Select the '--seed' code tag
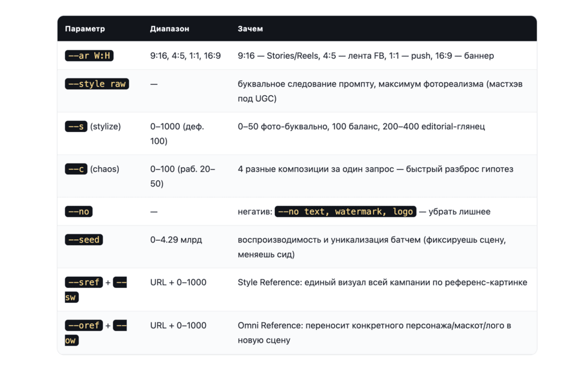This screenshot has height=370, width=588. (x=84, y=239)
